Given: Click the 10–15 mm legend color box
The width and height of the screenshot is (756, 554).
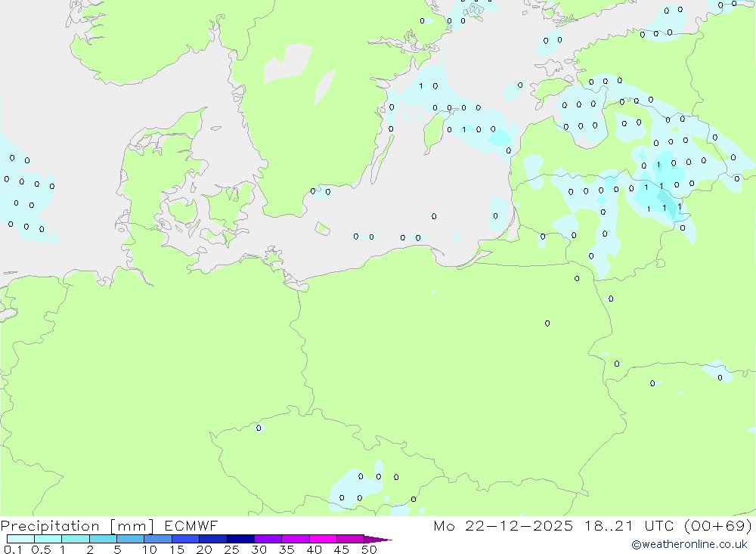Looking at the screenshot, I should (158, 539).
